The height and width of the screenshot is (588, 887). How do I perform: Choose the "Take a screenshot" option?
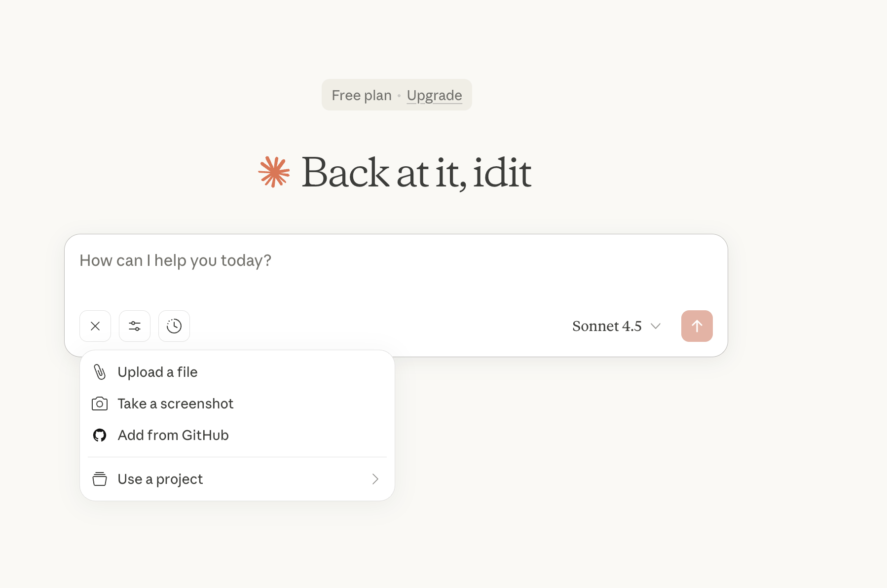(175, 404)
